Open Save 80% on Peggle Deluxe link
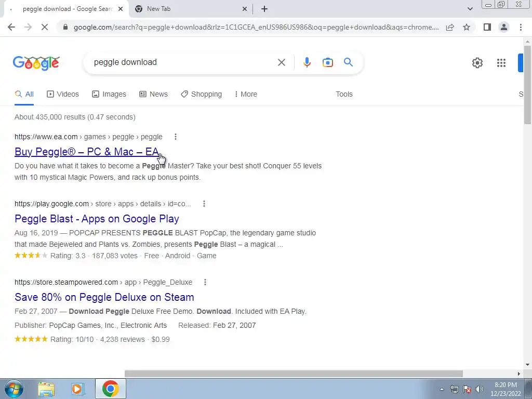Image resolution: width=532 pixels, height=399 pixels. (104, 297)
